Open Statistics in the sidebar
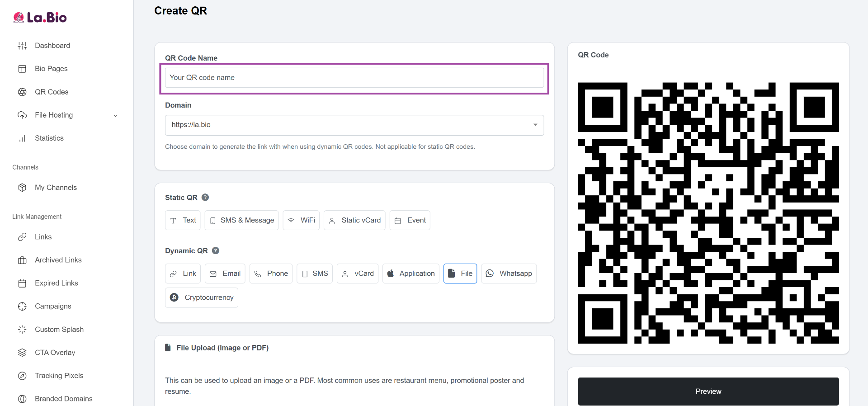The image size is (868, 406). pos(49,138)
